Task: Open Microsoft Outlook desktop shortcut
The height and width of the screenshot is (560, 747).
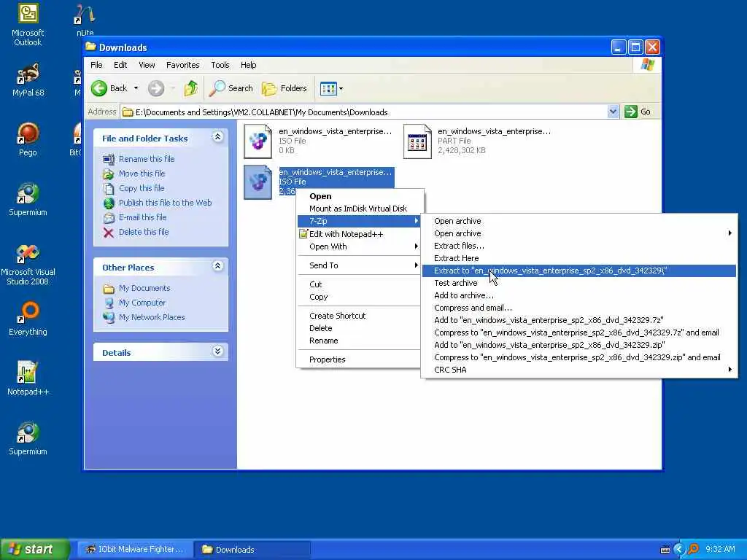Action: tap(28, 24)
